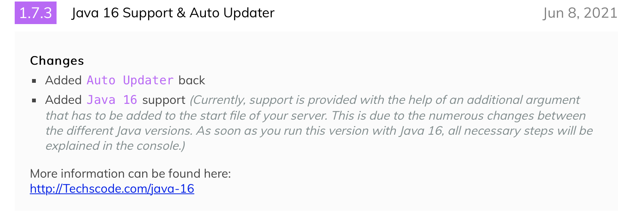Image resolution: width=644 pixels, height=213 pixels.
Task: Open the Techscode.com/java-16 link
Action: point(112,189)
